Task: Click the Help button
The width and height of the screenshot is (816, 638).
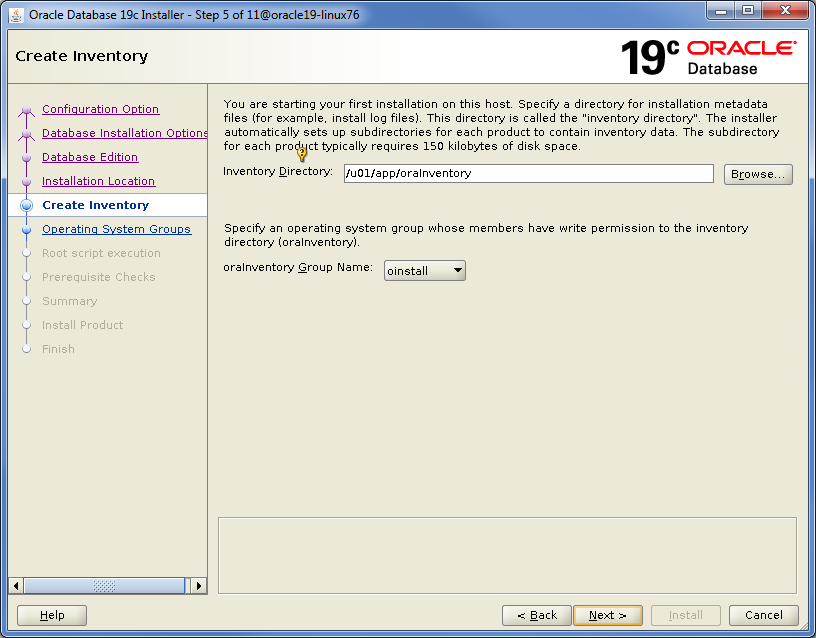Action: (x=52, y=615)
